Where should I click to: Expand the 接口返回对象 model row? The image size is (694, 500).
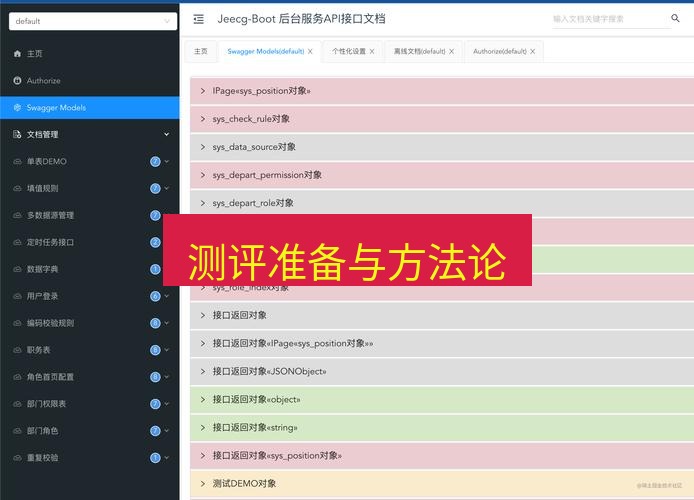click(x=442, y=315)
